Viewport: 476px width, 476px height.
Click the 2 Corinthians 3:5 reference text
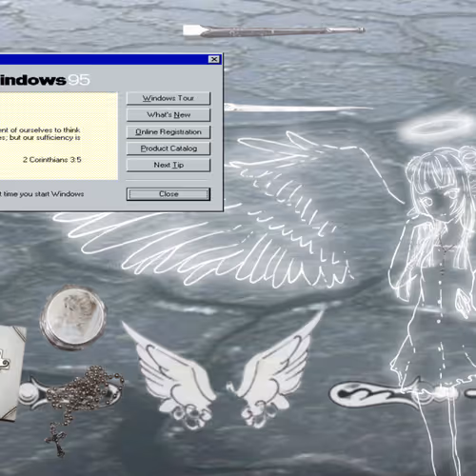coord(52,160)
